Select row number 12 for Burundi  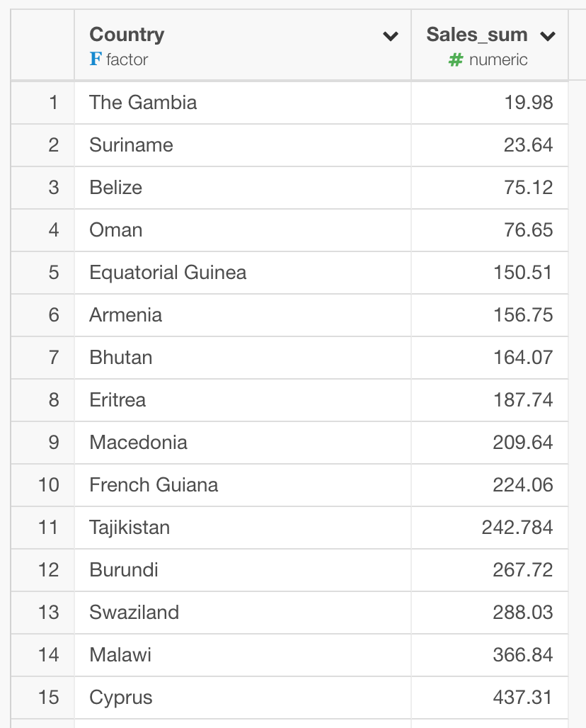42,570
